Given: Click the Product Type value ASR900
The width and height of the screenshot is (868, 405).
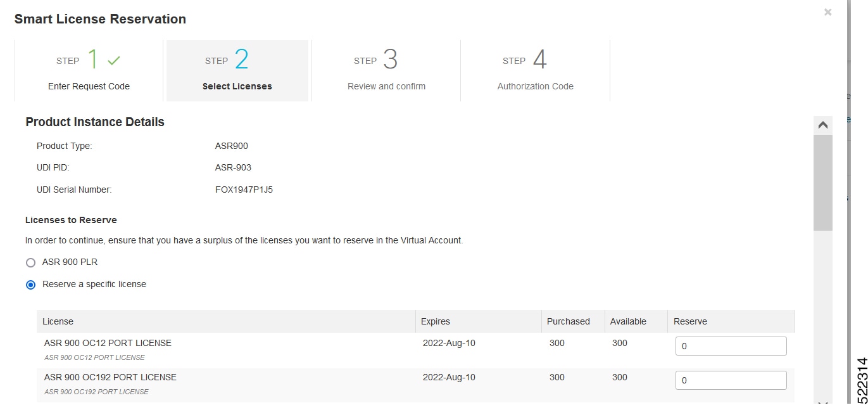Looking at the screenshot, I should click(x=232, y=146).
